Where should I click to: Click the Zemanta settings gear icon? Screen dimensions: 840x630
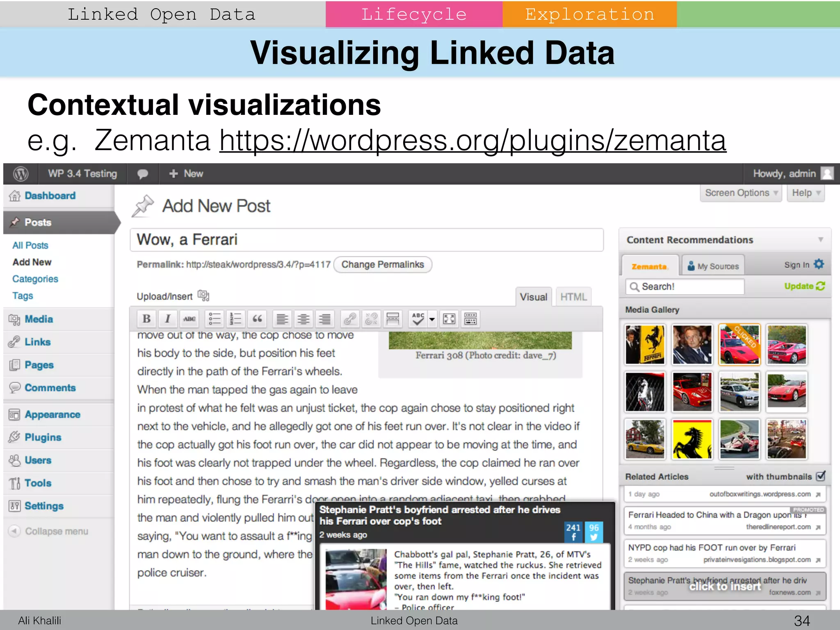pos(819,264)
